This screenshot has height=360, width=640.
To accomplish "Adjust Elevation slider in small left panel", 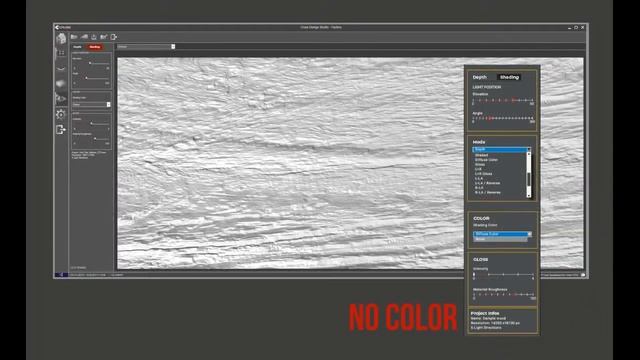I will point(91,63).
